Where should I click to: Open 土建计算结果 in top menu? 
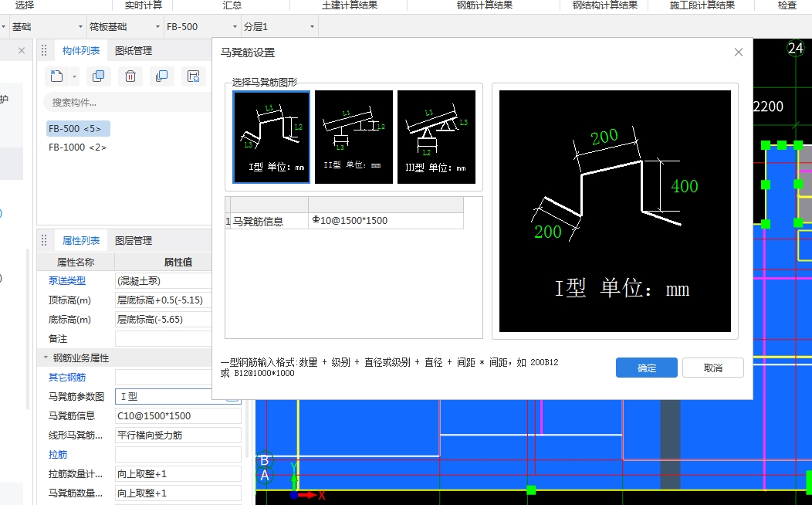tap(350, 5)
